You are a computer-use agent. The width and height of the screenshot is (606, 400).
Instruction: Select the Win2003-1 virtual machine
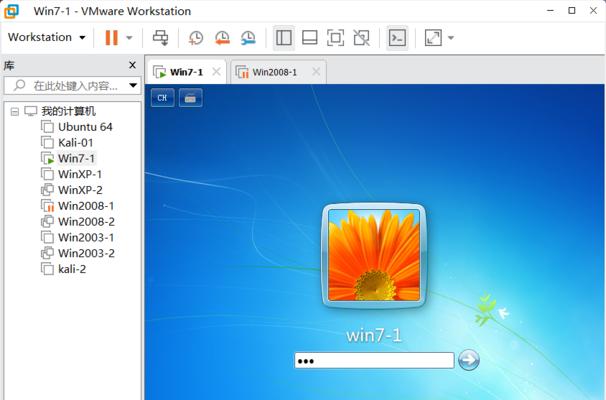tap(86, 237)
